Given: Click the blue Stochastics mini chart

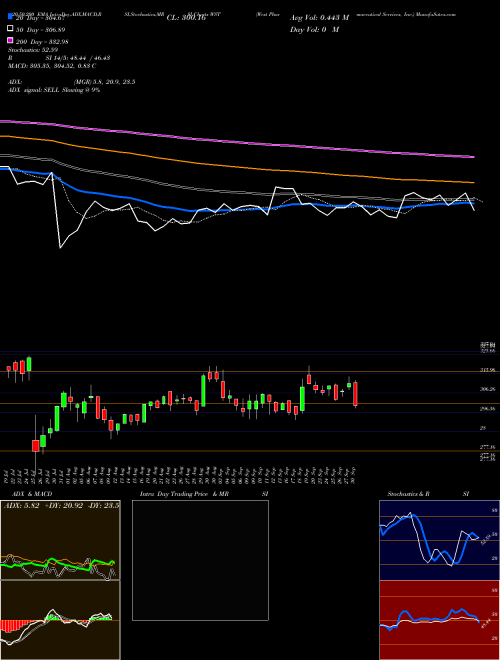Looking at the screenshot, I should click(x=439, y=540).
